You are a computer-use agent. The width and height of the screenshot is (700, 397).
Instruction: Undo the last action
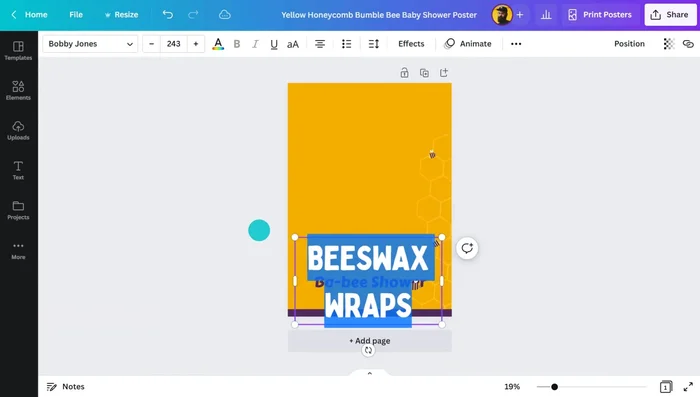pyautogui.click(x=168, y=15)
